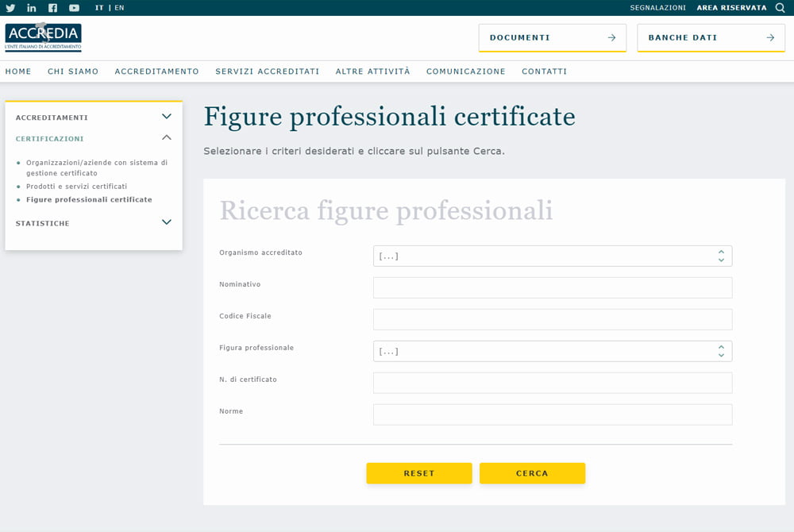Collapse the Certificazioni sidebar section
Image resolution: width=794 pixels, height=532 pixels.
166,138
